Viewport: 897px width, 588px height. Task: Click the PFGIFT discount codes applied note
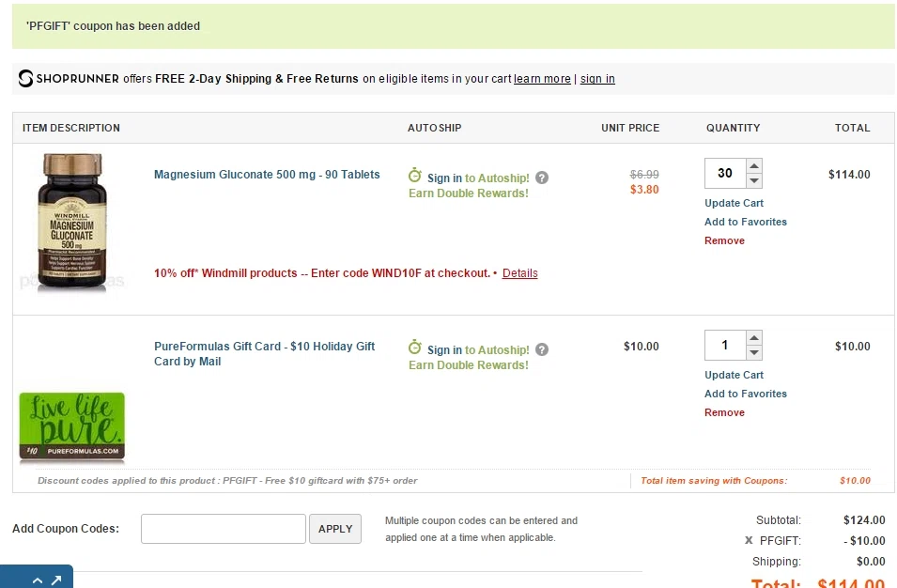click(227, 481)
